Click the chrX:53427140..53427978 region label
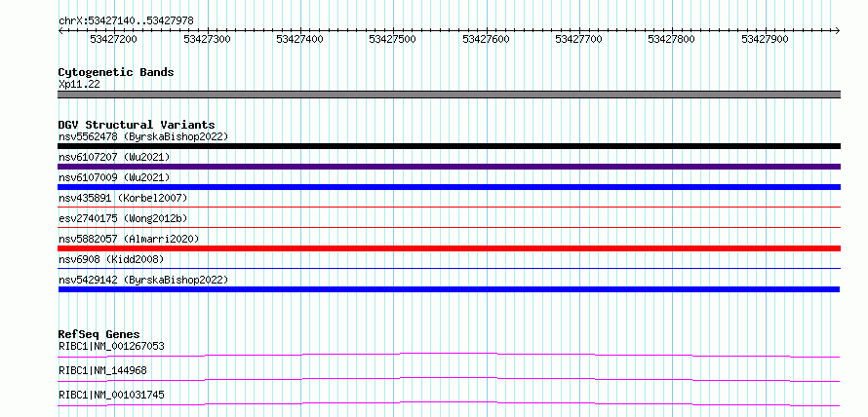The width and height of the screenshot is (868, 417). 126,21
